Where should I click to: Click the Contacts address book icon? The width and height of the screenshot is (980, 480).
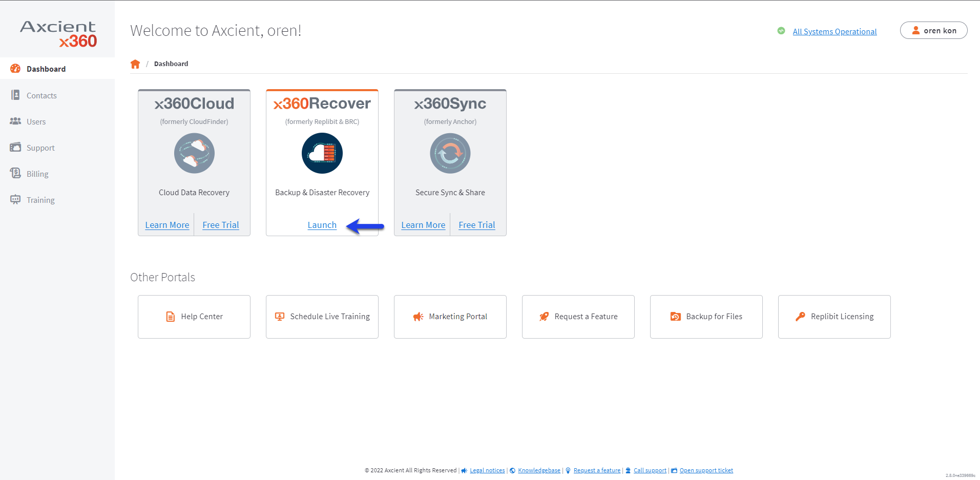click(15, 95)
